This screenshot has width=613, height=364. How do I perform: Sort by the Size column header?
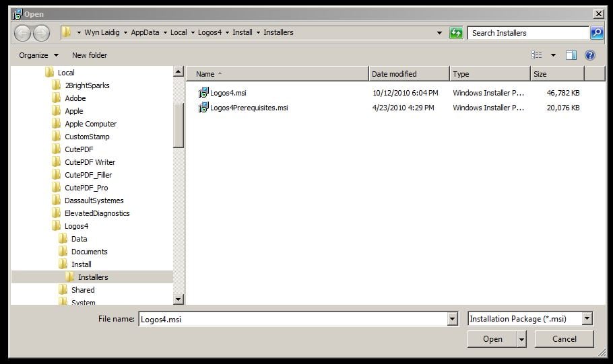(x=557, y=74)
